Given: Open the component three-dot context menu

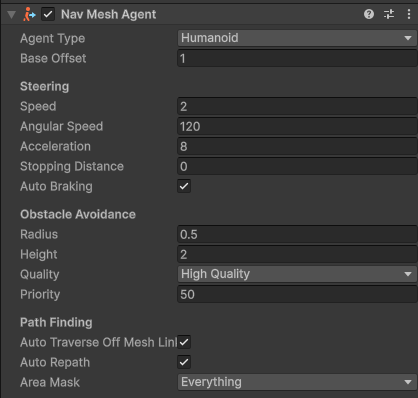Looking at the screenshot, I should [409, 14].
